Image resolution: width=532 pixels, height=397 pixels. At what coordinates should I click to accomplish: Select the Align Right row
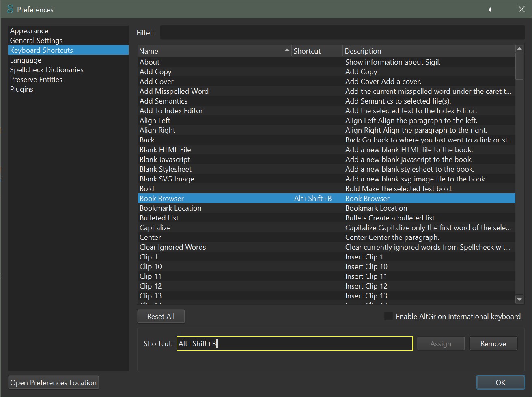[326, 130]
